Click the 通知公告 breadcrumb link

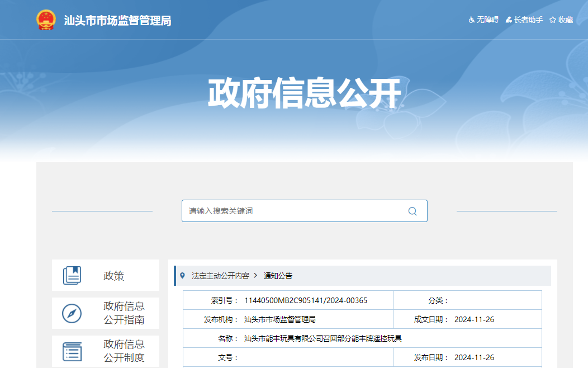pos(278,276)
